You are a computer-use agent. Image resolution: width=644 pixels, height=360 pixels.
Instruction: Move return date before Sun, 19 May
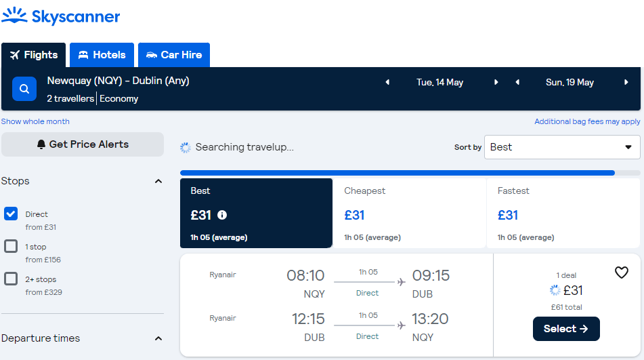pos(517,82)
